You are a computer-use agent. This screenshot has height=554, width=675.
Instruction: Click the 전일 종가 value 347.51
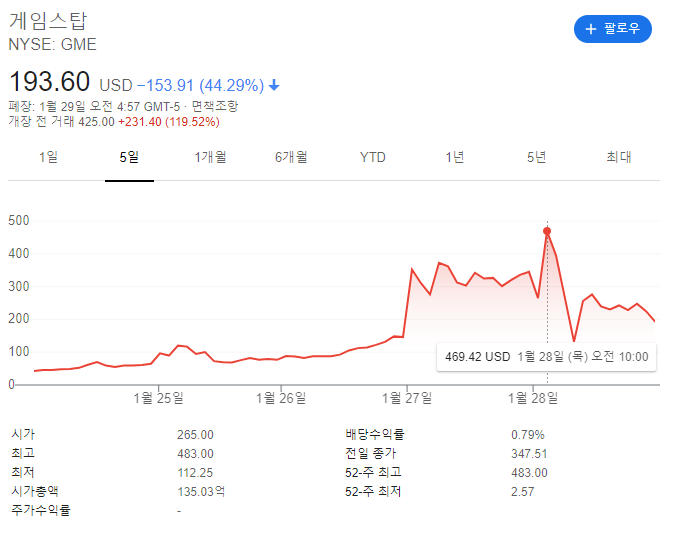pyautogui.click(x=529, y=454)
